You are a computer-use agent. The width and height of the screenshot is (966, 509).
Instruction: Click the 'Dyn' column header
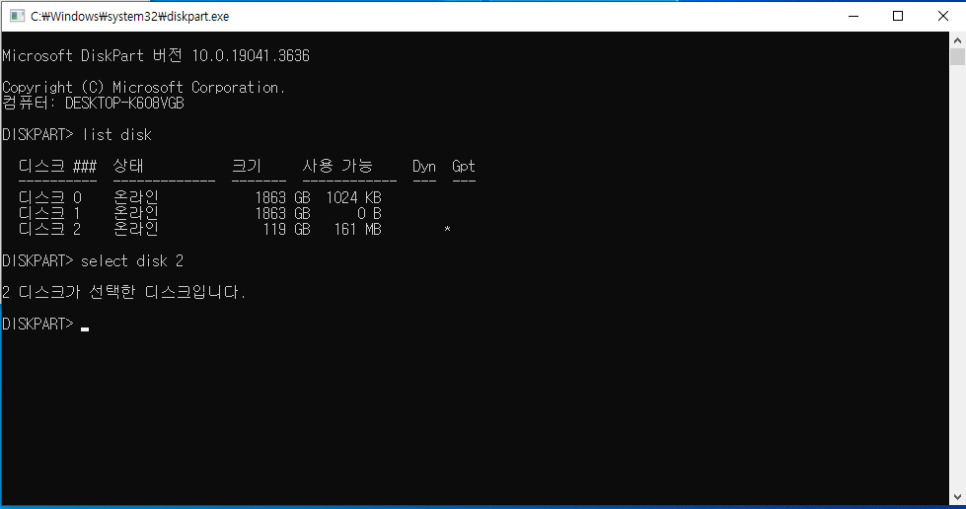[424, 166]
